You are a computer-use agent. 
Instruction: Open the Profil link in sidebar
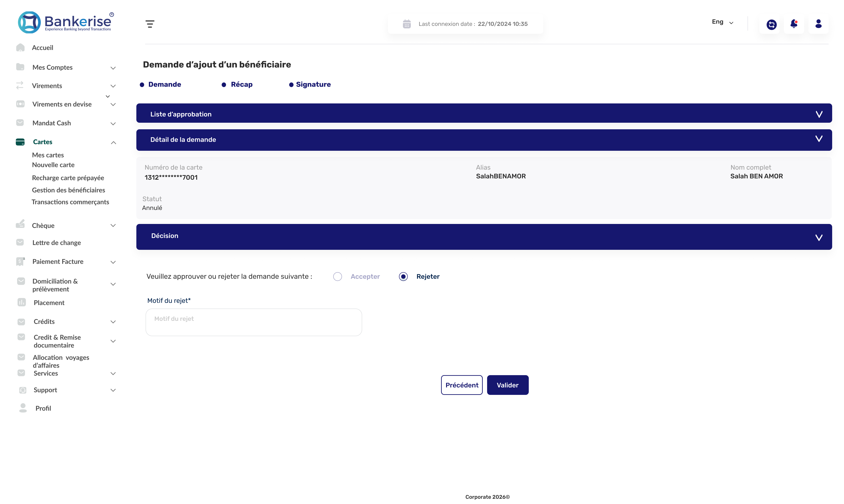tap(43, 408)
